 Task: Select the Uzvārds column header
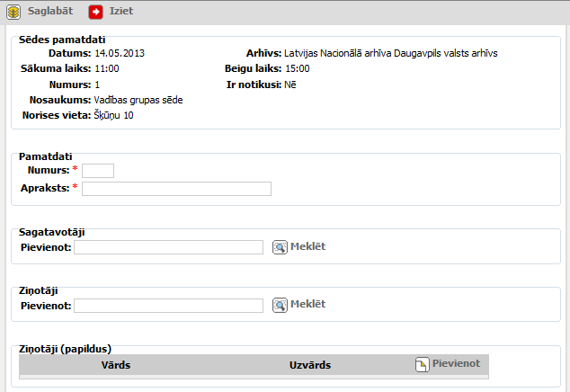[x=309, y=365]
